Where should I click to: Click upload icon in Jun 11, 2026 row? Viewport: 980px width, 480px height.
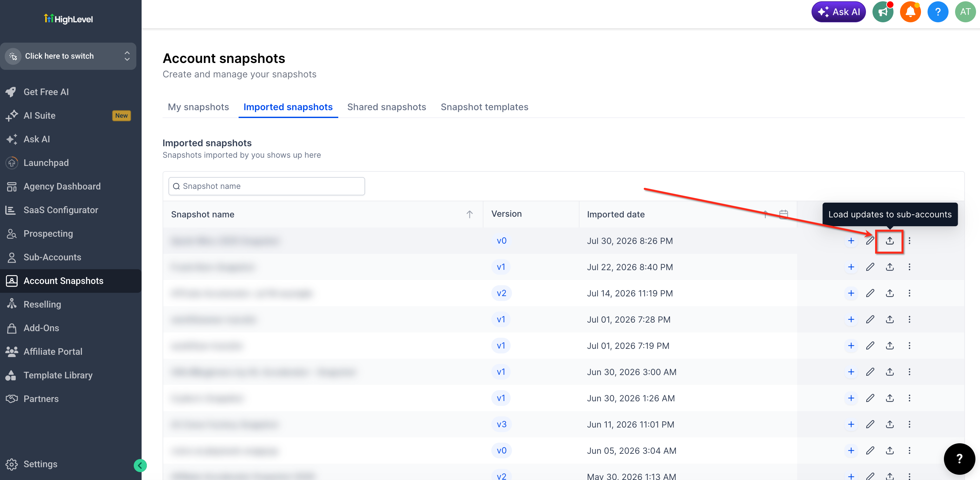[890, 424]
